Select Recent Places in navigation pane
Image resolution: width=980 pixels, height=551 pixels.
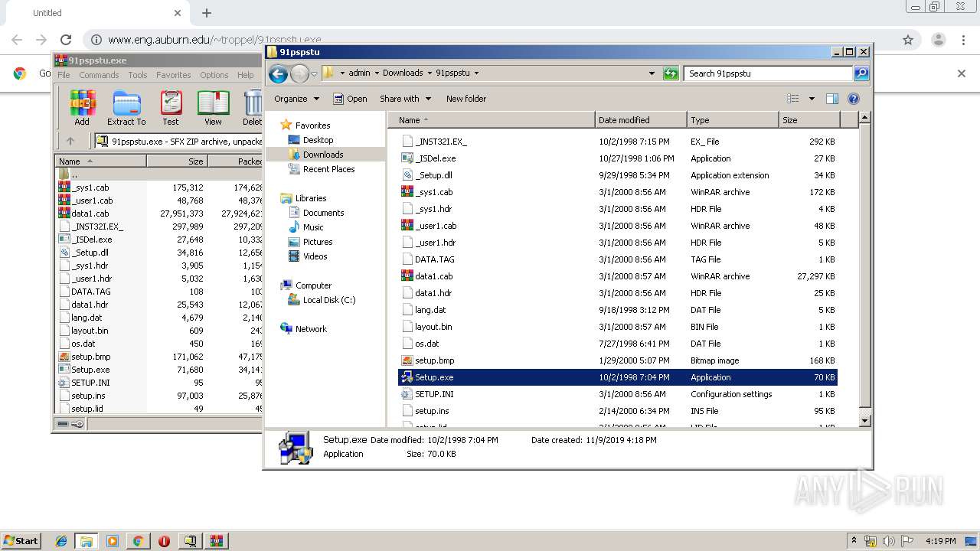point(328,169)
